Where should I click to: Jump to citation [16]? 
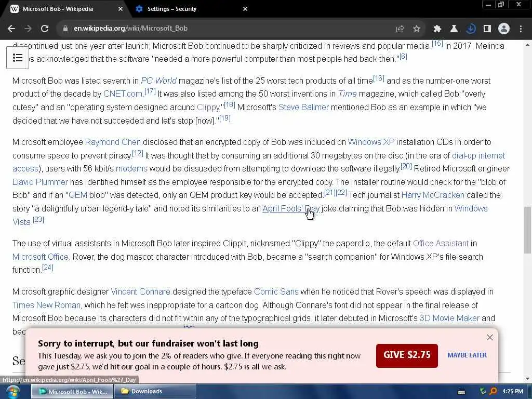point(379,78)
